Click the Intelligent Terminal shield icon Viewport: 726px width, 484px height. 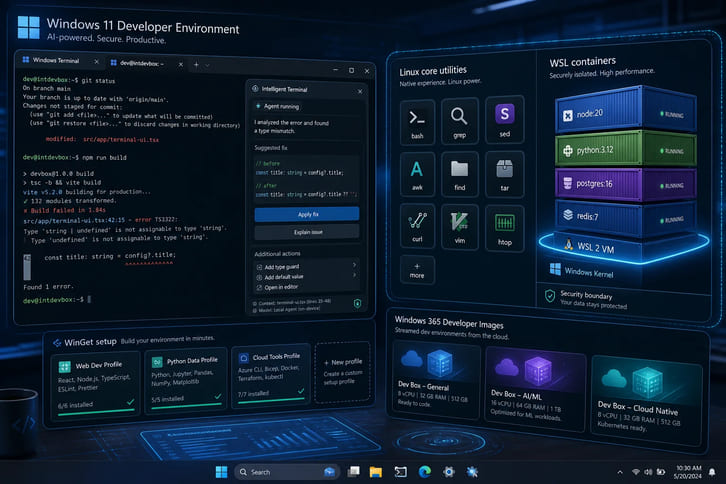point(357,303)
